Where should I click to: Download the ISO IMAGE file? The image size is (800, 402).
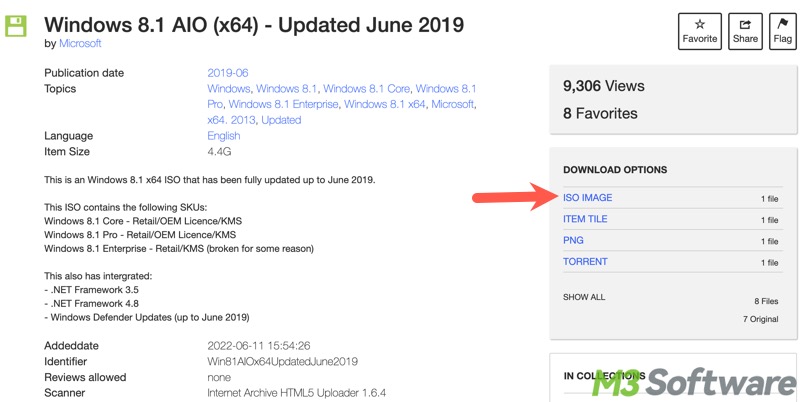tap(587, 198)
